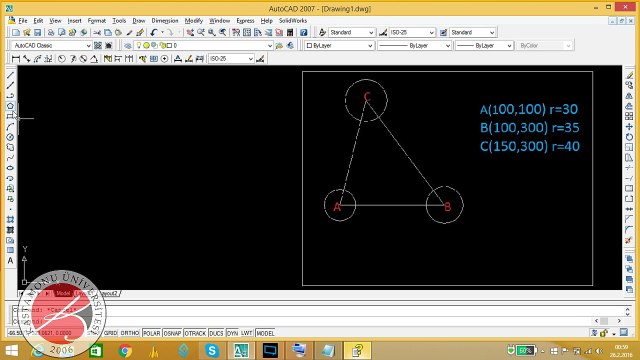This screenshot has width=640, height=360.
Task: Select the Linear dimension tool
Action: coord(16,59)
